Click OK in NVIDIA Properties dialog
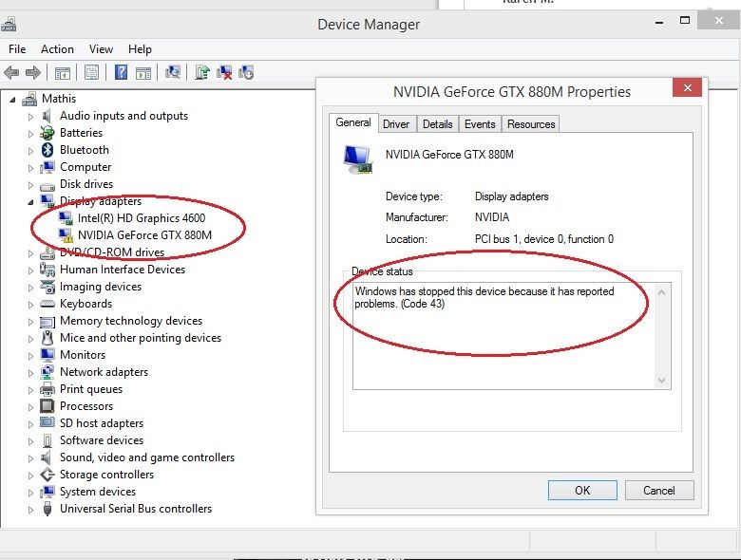The image size is (741, 560). click(582, 491)
